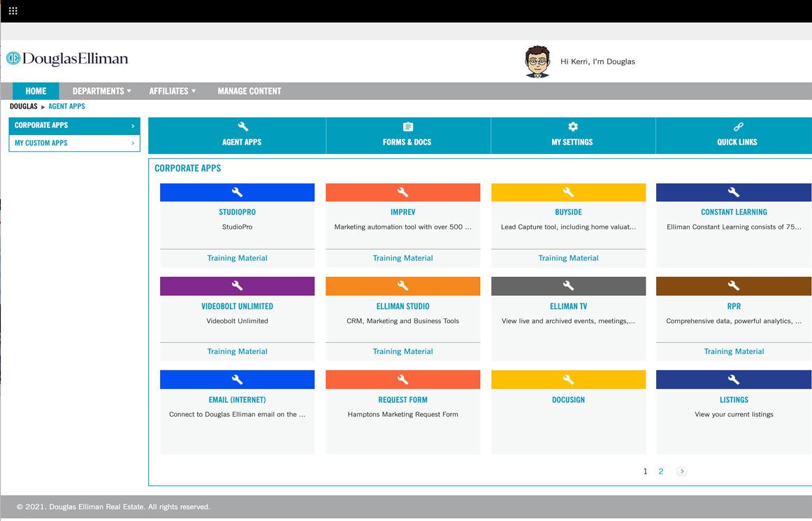Open Manage Content in navigation bar

(249, 91)
